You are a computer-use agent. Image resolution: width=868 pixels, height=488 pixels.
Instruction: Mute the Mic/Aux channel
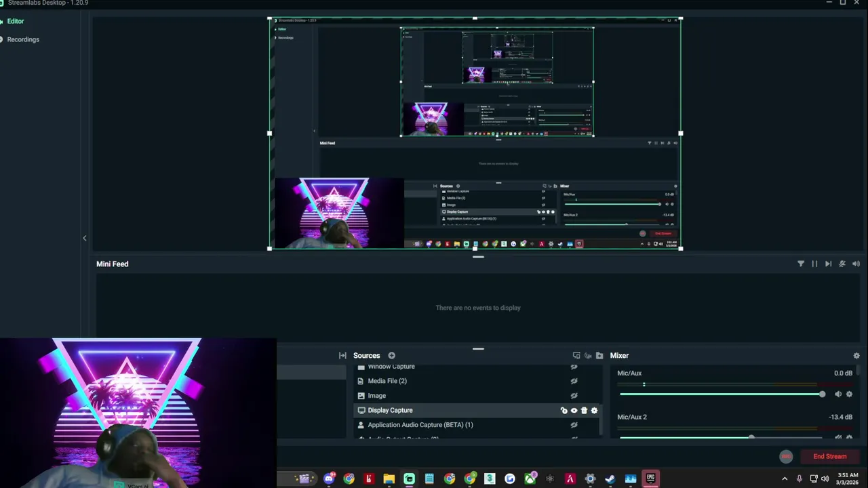click(838, 394)
